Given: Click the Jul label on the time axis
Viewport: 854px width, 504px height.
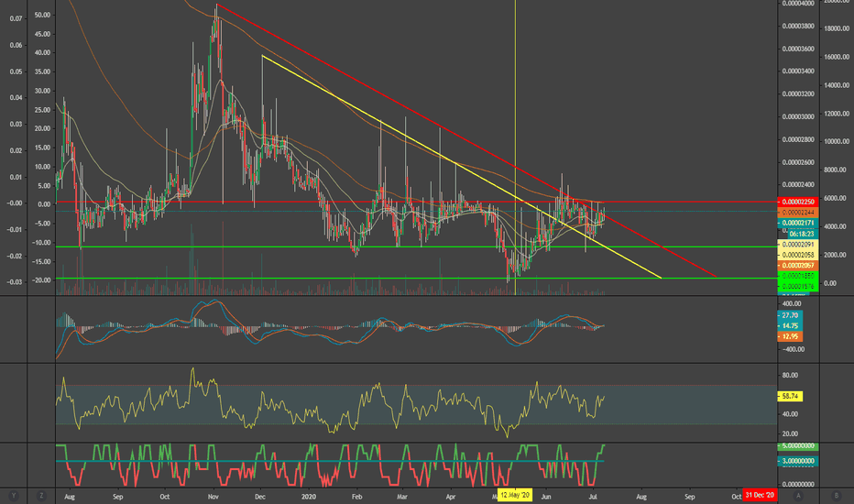Looking at the screenshot, I should pyautogui.click(x=593, y=497).
